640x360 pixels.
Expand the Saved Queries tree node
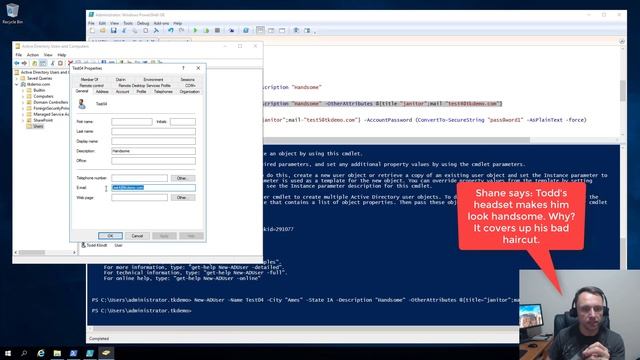[x=17, y=78]
